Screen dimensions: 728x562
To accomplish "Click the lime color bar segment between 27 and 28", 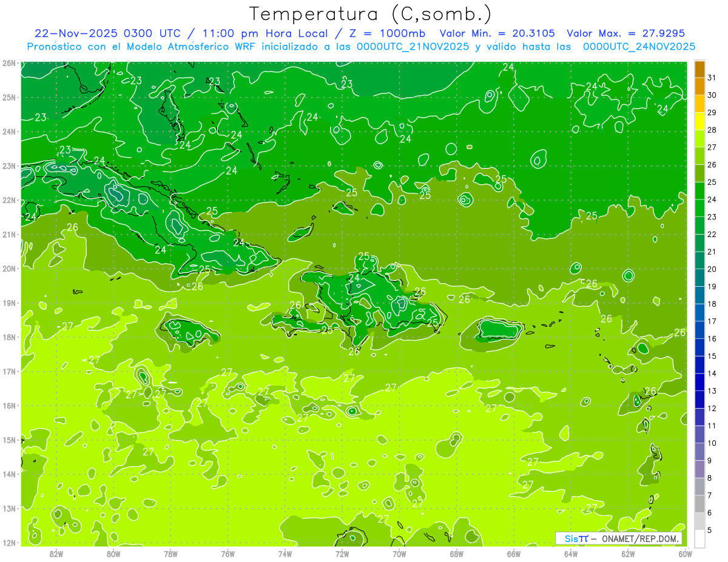I will (699, 139).
